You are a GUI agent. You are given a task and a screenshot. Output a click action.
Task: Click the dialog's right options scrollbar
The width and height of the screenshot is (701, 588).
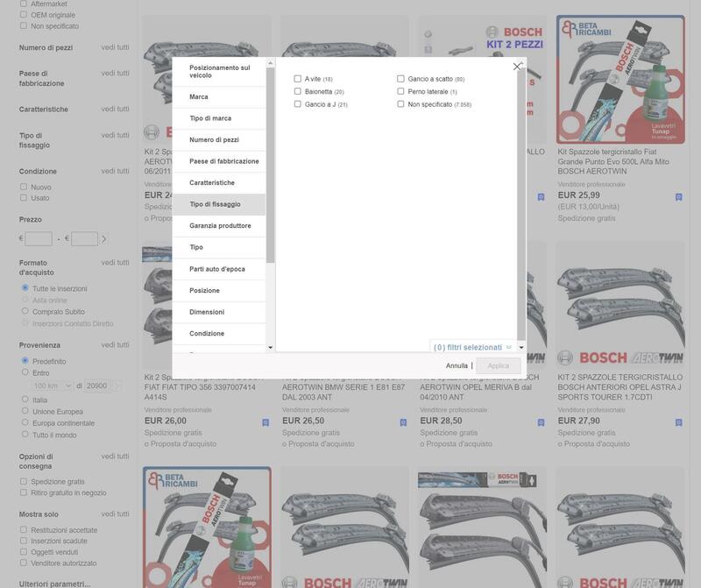point(521,203)
